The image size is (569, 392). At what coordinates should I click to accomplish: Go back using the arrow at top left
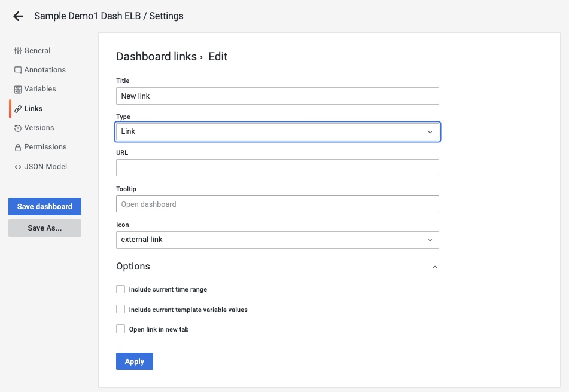pos(17,16)
